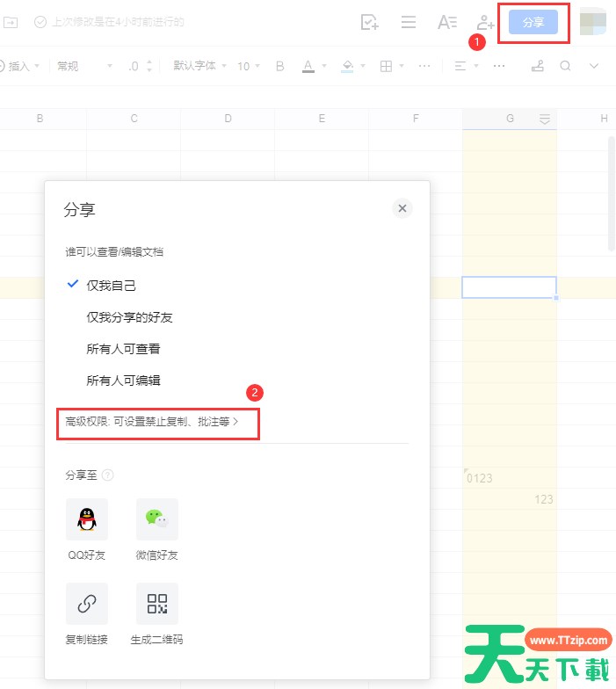Screen dimensions: 616x689
Task: Expand the 常规 number format dropdown
Action: [x=84, y=66]
